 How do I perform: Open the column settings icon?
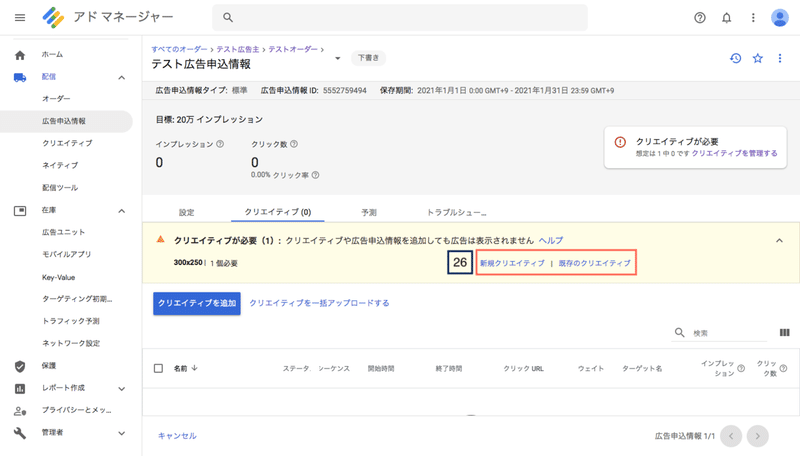tap(785, 333)
